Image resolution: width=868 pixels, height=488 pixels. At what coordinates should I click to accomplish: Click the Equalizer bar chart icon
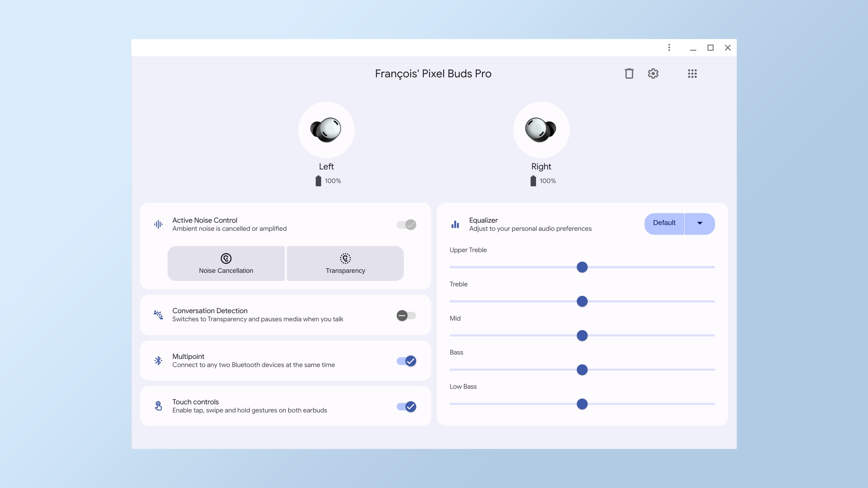(454, 223)
